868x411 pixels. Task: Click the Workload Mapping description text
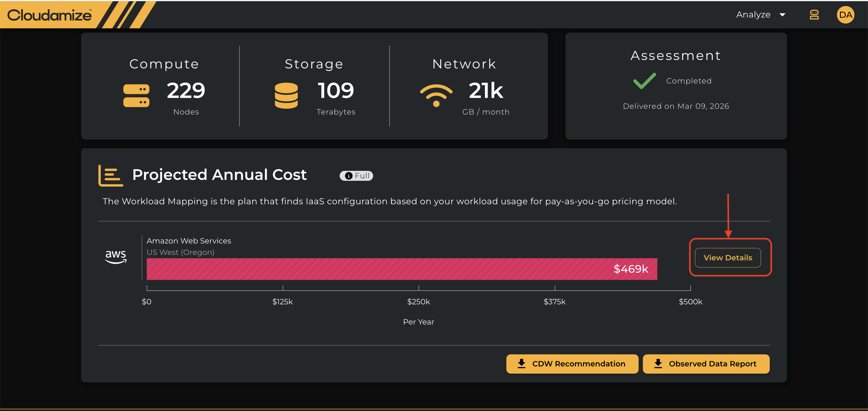389,202
